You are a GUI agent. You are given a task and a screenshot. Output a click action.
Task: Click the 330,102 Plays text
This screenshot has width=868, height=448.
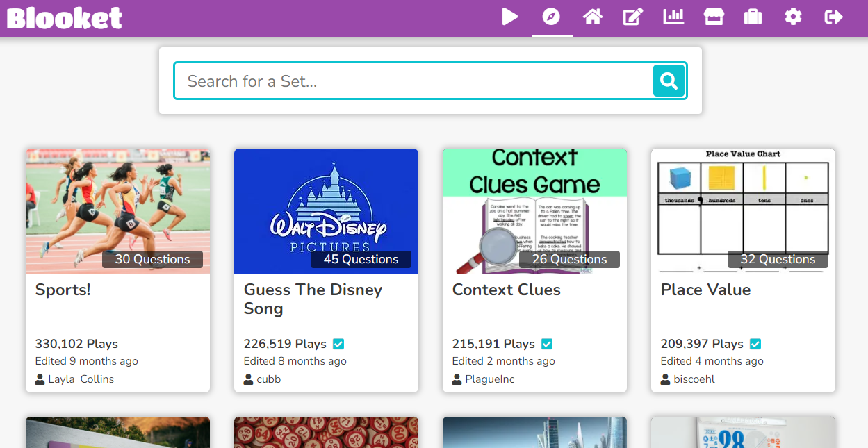click(x=76, y=344)
